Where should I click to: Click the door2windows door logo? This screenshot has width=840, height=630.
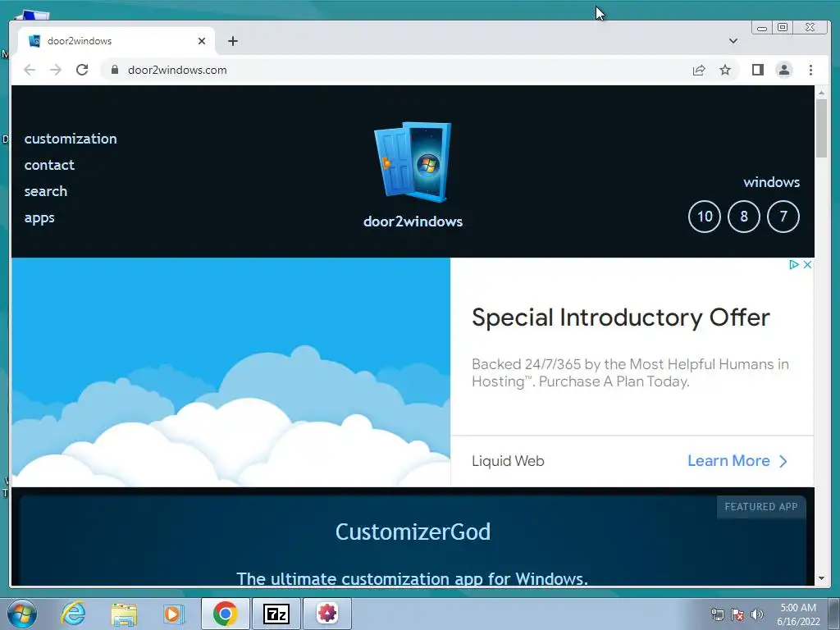413,162
